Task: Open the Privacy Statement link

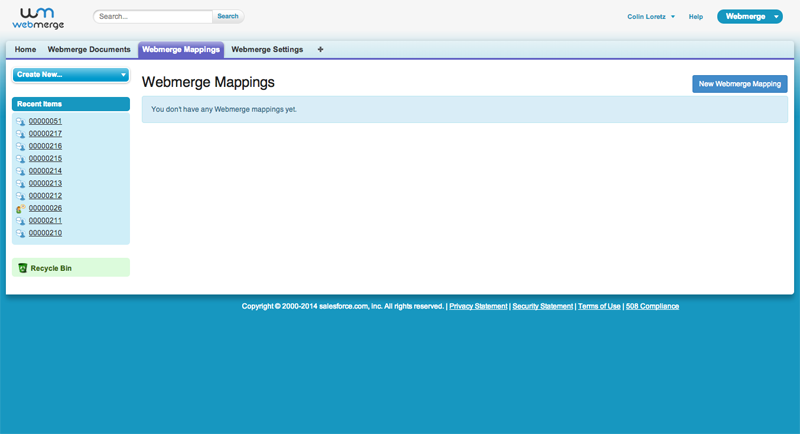Action: coord(478,307)
